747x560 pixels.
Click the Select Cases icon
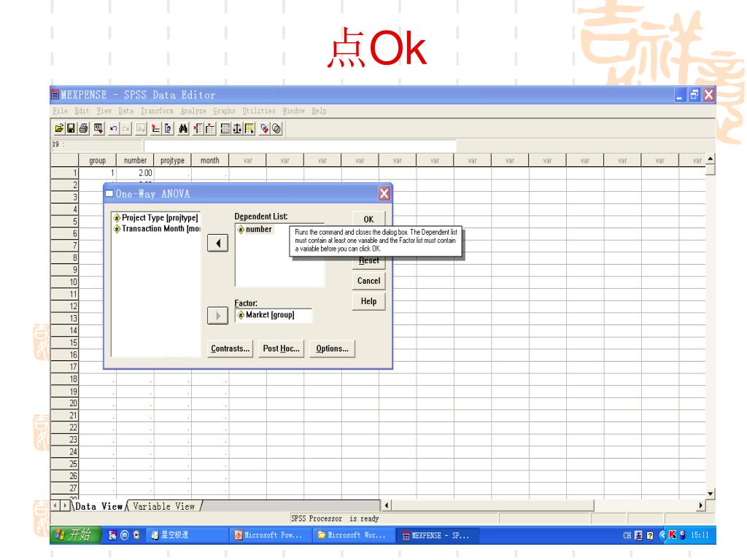click(249, 128)
